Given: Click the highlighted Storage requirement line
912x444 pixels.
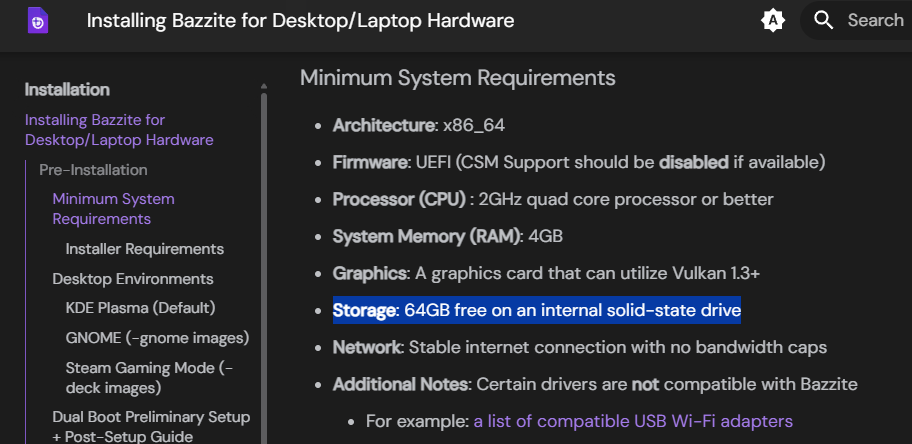Looking at the screenshot, I should click(x=537, y=311).
